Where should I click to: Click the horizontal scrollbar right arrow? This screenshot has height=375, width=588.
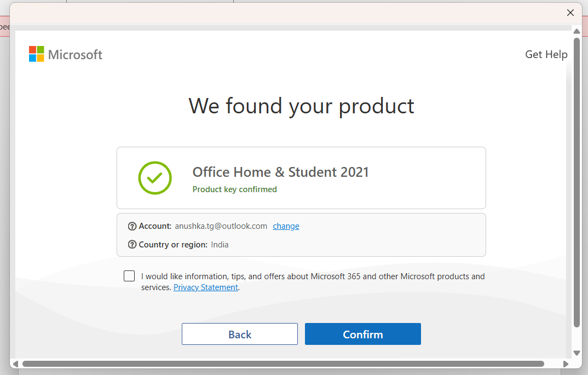(566, 364)
